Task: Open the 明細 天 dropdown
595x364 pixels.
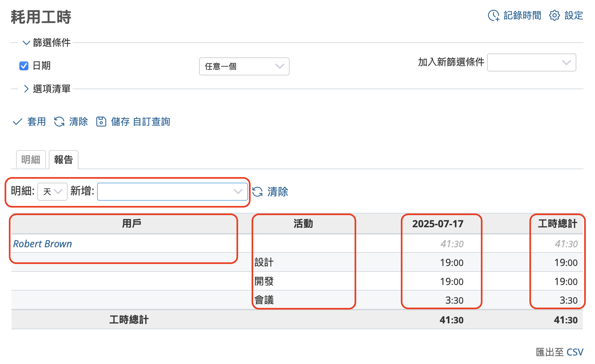Action: 52,192
